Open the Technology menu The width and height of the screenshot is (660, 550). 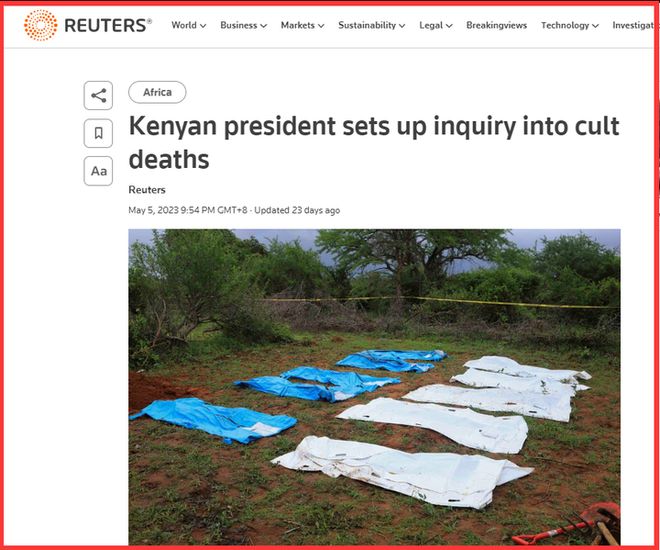coord(570,25)
